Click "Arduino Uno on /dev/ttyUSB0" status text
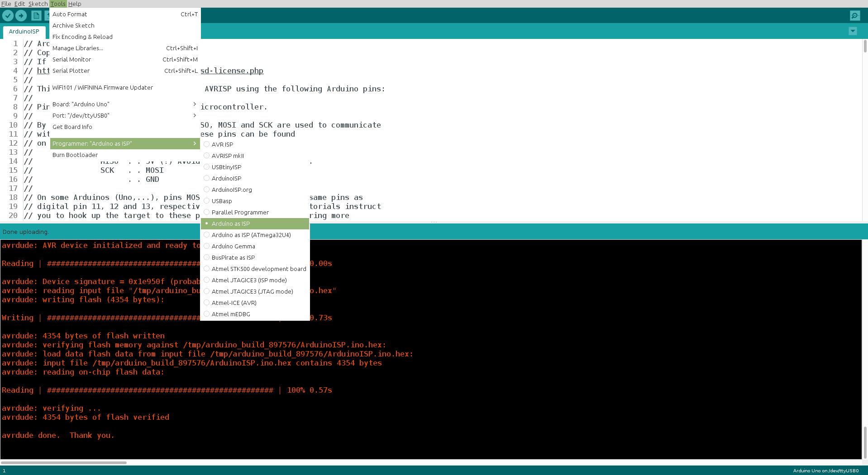Viewport: 868px width, 475px height. point(825,470)
